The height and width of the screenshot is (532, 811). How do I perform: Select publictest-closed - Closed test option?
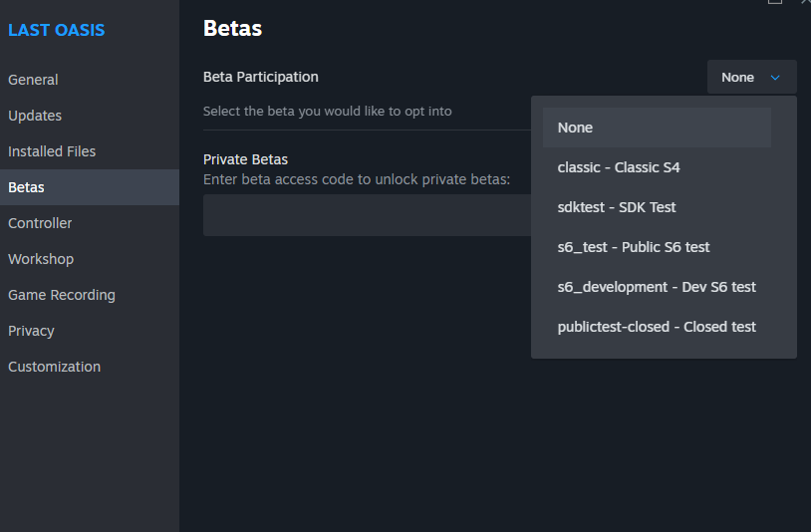click(657, 327)
